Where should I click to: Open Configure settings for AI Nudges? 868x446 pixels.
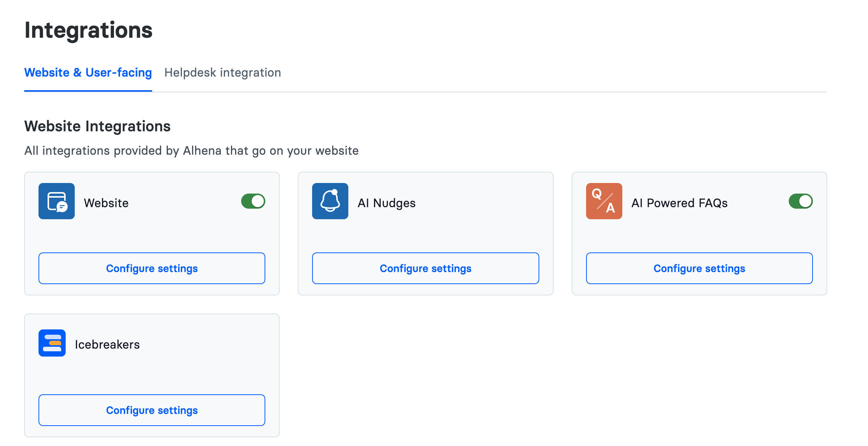pyautogui.click(x=425, y=268)
